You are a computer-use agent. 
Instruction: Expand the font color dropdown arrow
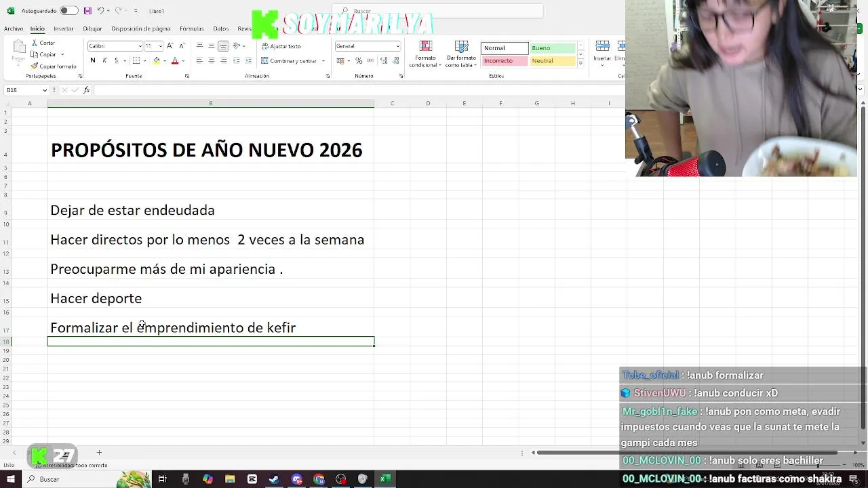pyautogui.click(x=182, y=61)
